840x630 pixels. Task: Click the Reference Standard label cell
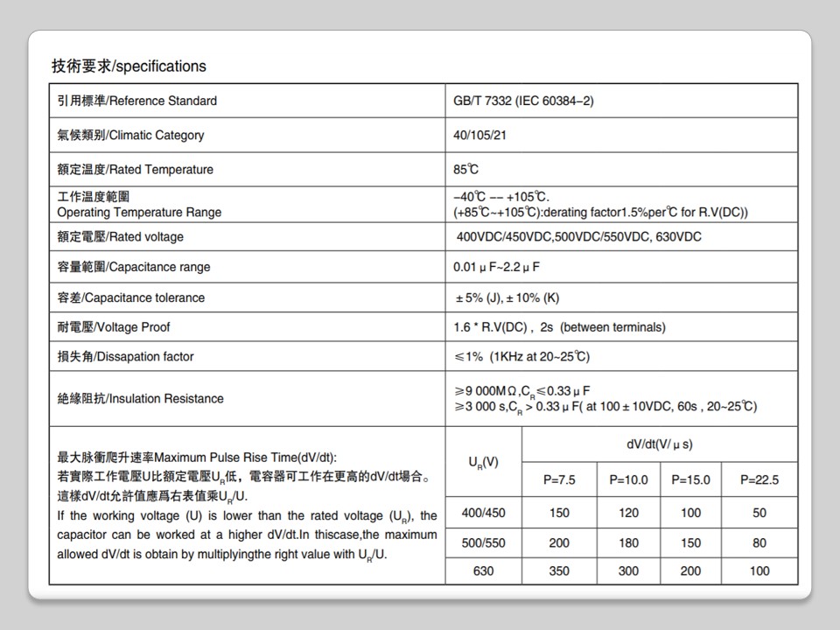[x=137, y=101]
